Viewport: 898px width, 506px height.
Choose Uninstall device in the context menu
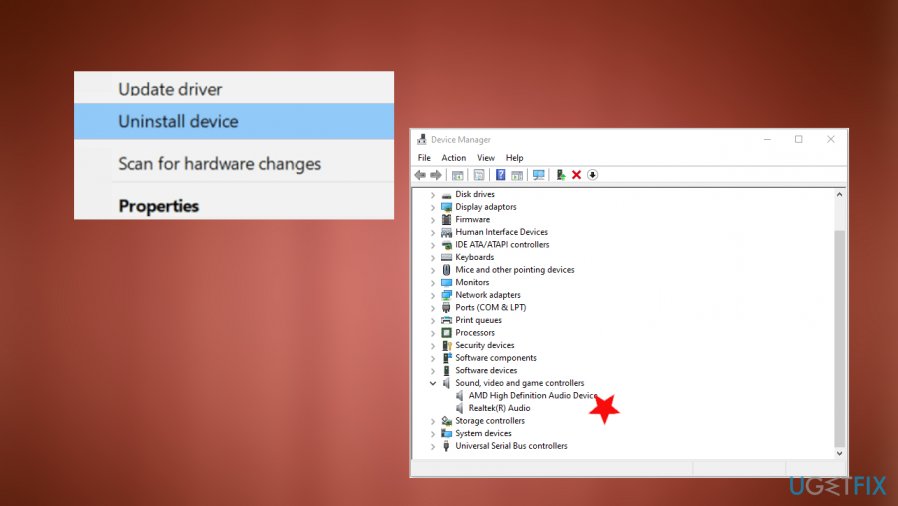click(x=234, y=121)
